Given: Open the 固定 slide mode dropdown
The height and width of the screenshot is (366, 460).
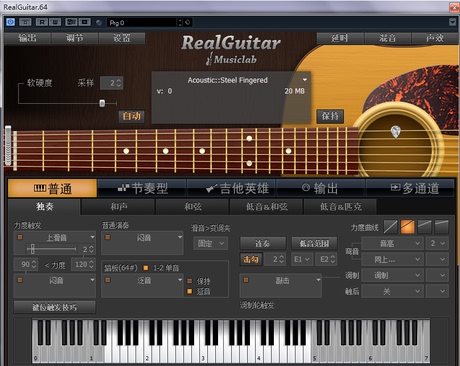Looking at the screenshot, I should [211, 243].
